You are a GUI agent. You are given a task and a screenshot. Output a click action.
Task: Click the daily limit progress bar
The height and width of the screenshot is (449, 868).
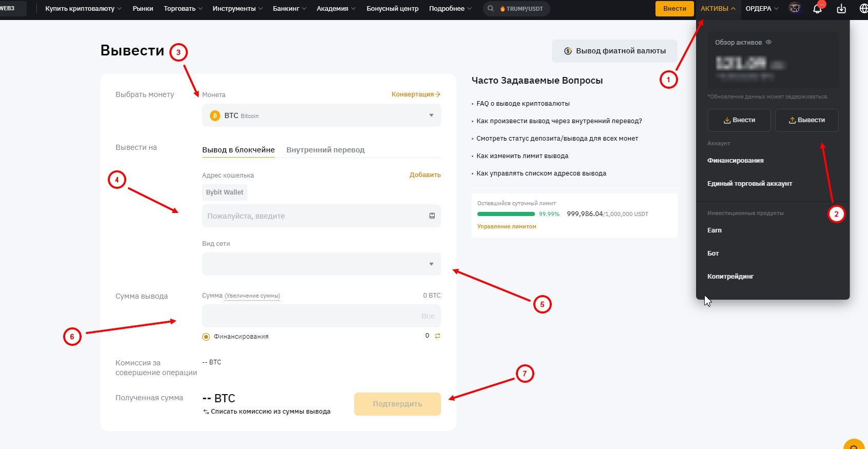coord(506,214)
